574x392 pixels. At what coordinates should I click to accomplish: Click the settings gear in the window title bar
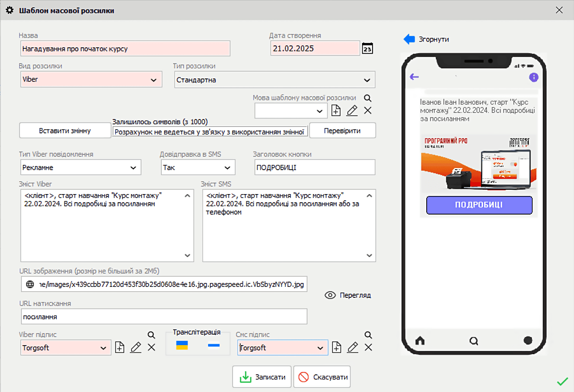click(x=10, y=10)
